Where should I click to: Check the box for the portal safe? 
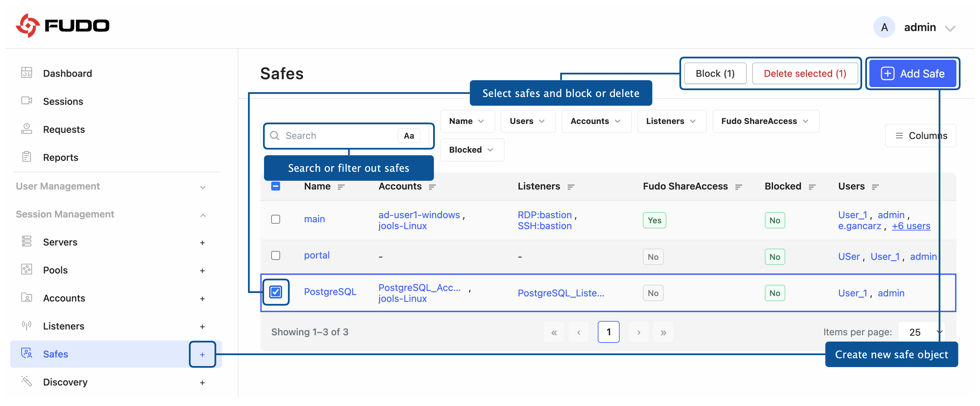tap(276, 255)
